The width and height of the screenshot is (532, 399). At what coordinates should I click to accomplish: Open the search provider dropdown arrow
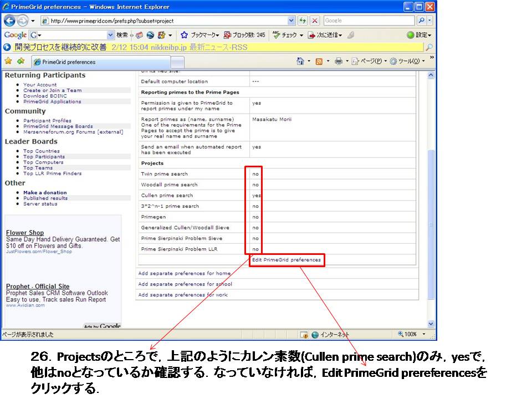[429, 21]
